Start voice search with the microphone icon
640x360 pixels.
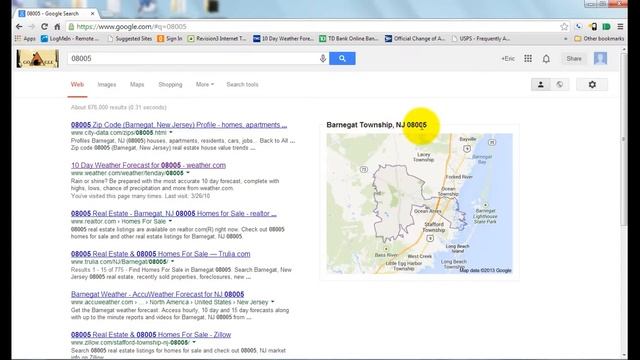[x=322, y=58]
